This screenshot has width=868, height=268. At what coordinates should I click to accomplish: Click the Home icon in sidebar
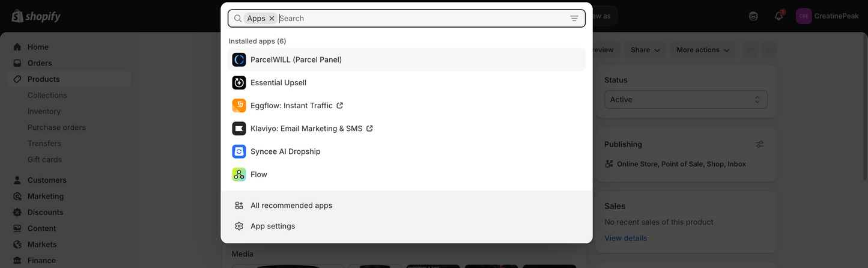click(x=17, y=47)
